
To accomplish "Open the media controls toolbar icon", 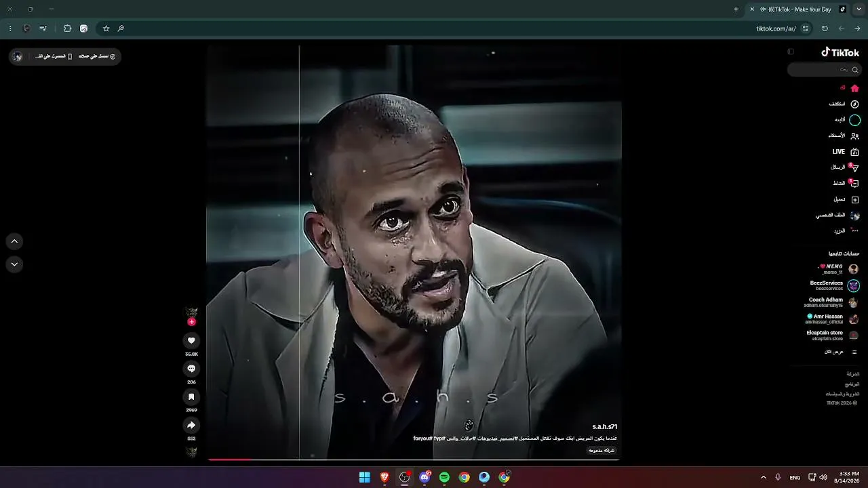I will [43, 28].
